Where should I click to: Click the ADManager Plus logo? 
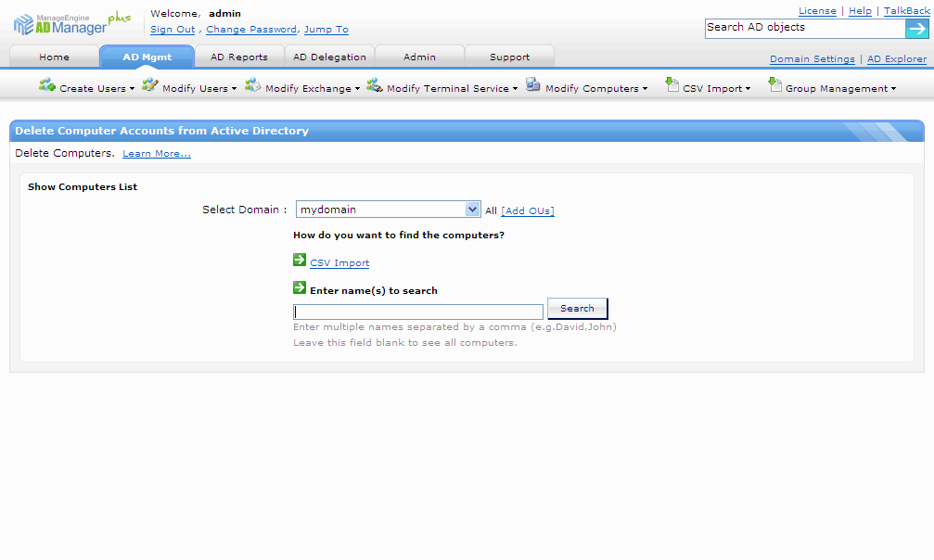[71, 24]
